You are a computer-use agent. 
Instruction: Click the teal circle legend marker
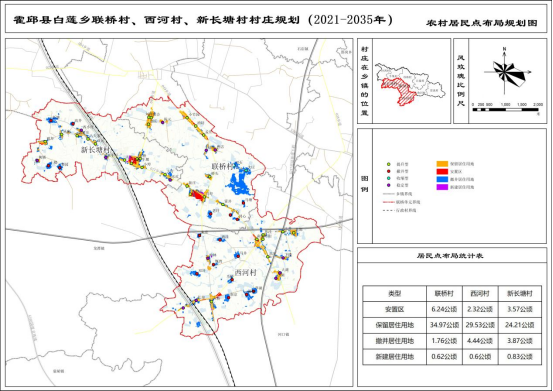click(389, 178)
